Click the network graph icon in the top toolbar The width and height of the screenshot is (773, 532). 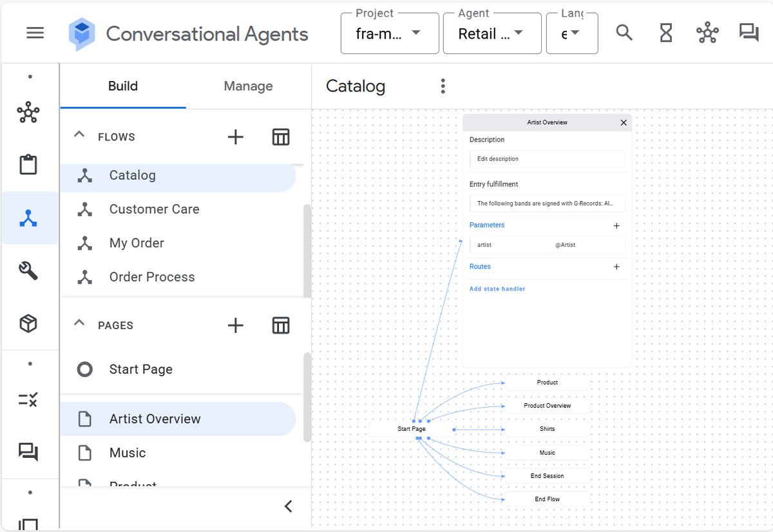tap(707, 32)
